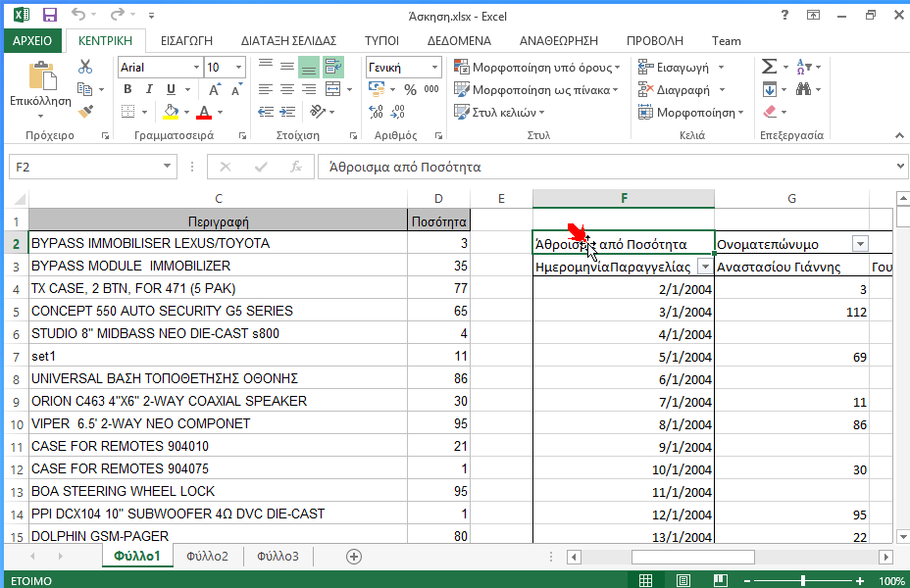The height and width of the screenshot is (588, 910).
Task: Cut selection with the scissors icon
Action: coord(85,67)
